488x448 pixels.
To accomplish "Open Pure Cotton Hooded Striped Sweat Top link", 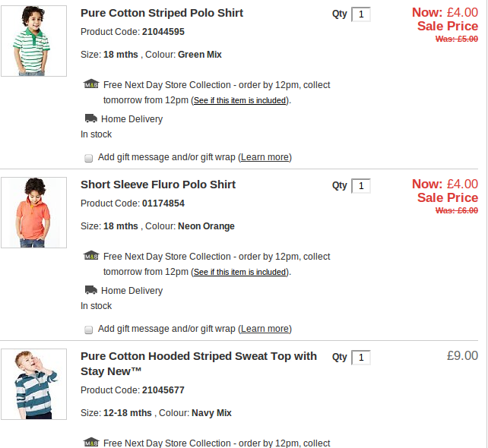I will pos(198,356).
